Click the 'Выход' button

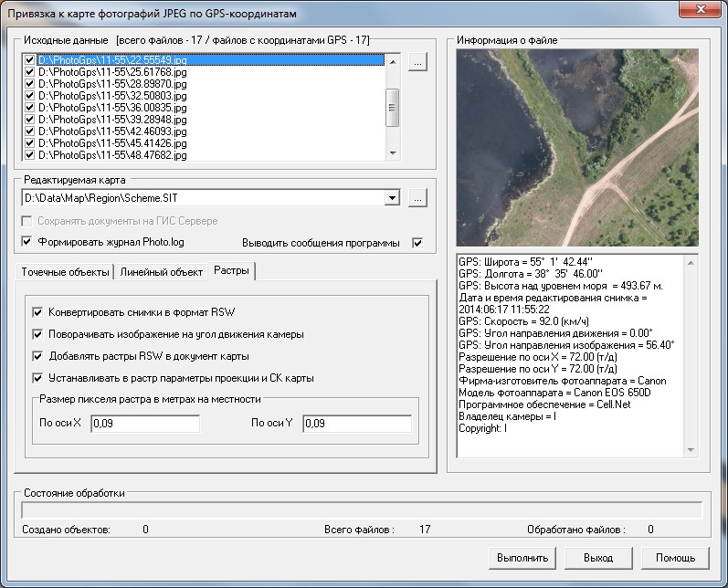[x=597, y=558]
